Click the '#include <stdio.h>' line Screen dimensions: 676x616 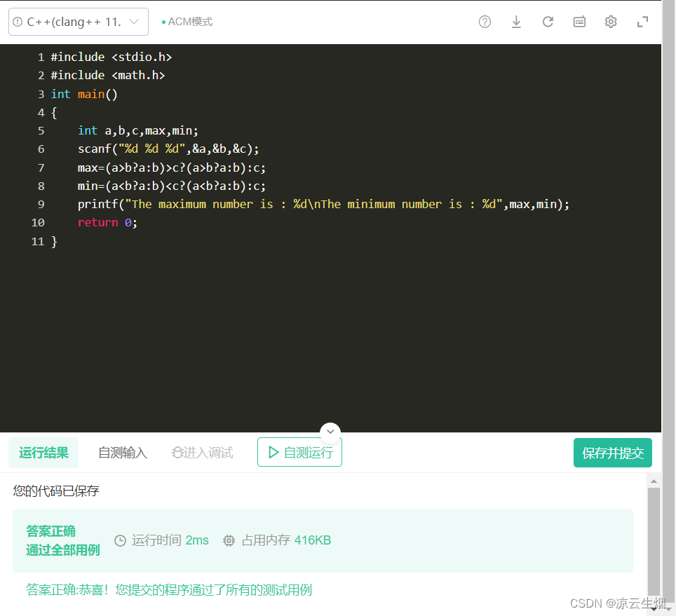click(x=111, y=57)
